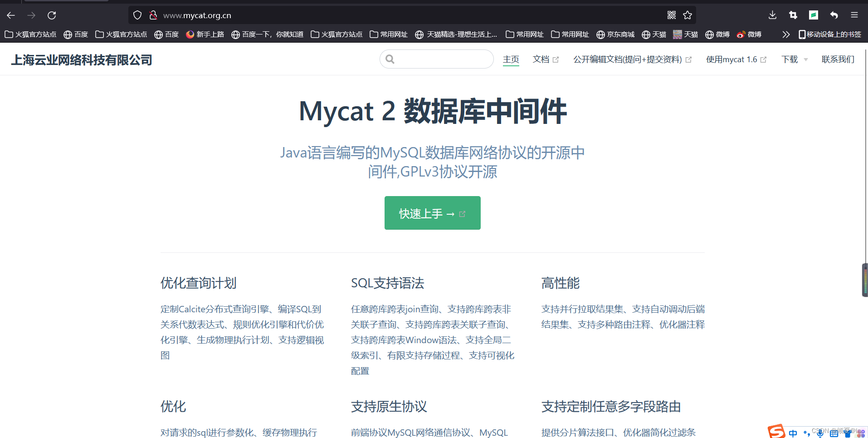Open the 百度一下,你就知道 bookmark
Viewport: 868px width, 438px height.
click(267, 34)
